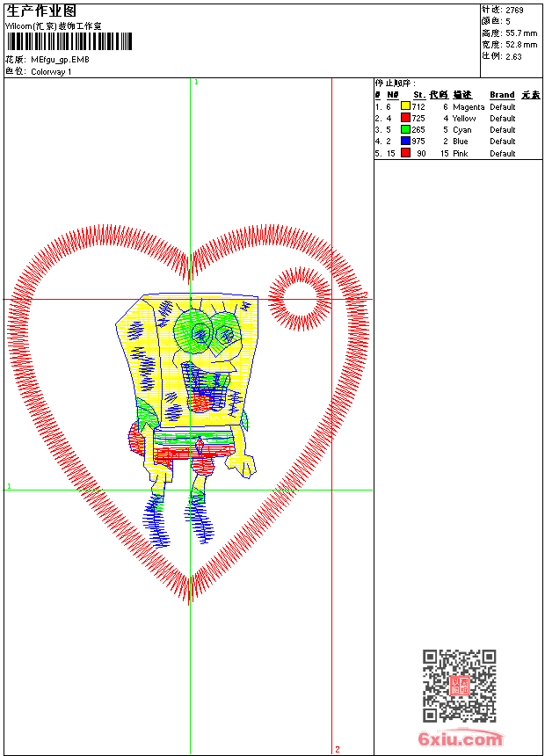Click the yellow swatch in the Magenta row
The width and height of the screenshot is (545, 756).
pyautogui.click(x=405, y=106)
